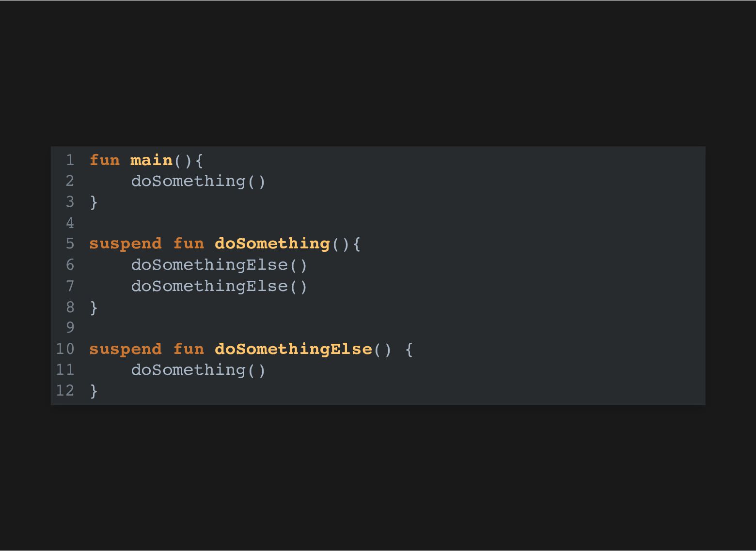The width and height of the screenshot is (756, 551).
Task: Click line number 8 in the gutter
Action: coord(70,307)
